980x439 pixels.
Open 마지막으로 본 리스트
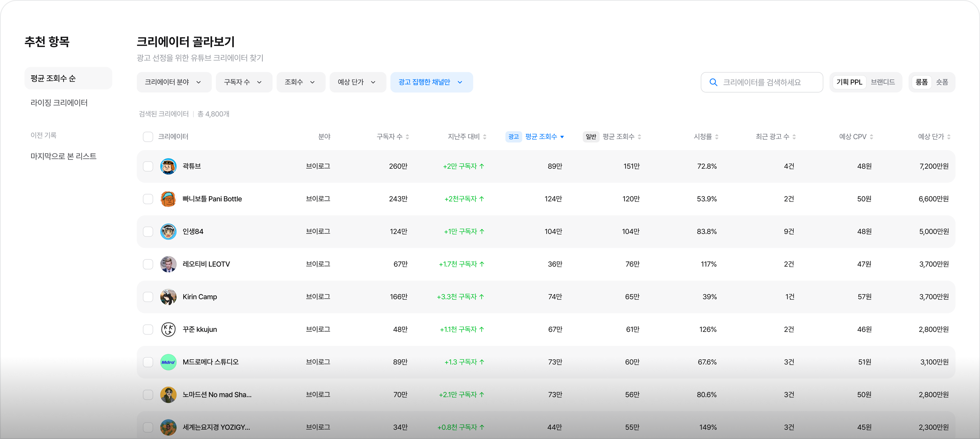pyautogui.click(x=63, y=156)
